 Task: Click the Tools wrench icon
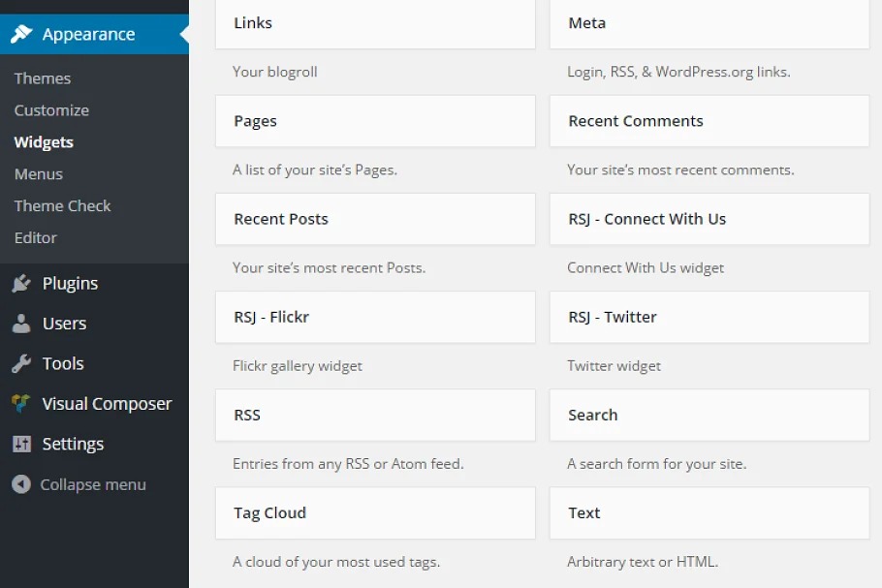pos(21,364)
